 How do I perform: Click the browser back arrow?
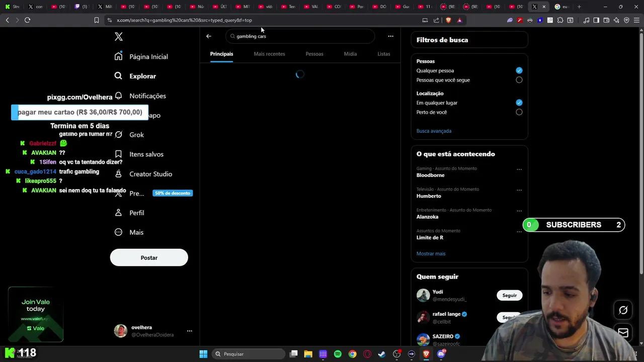point(7,20)
